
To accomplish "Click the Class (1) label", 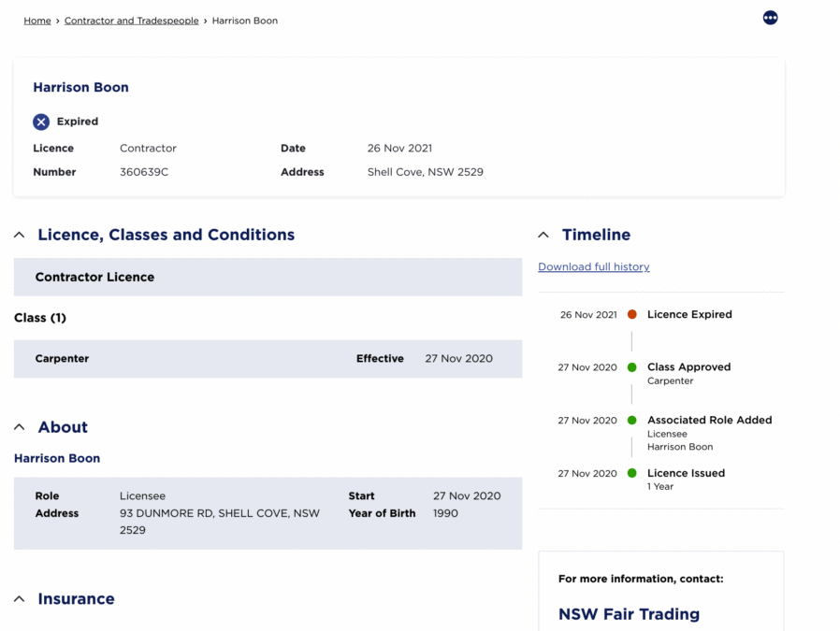I will (x=40, y=318).
